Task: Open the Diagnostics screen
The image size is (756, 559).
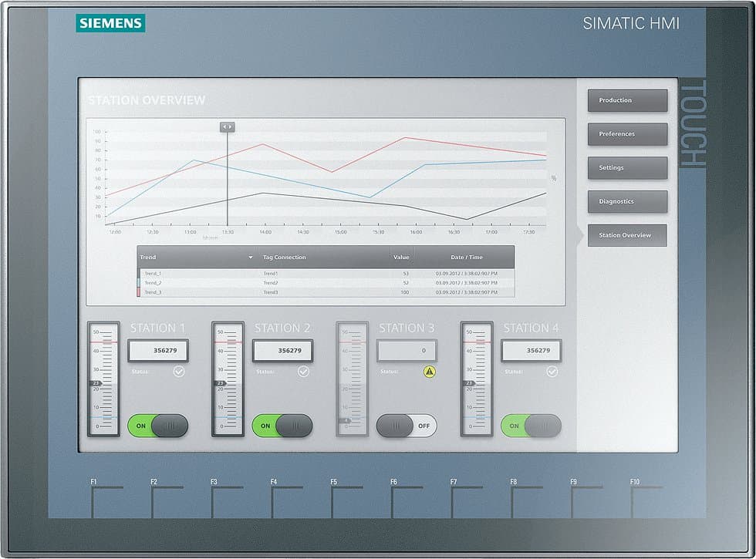Action: coord(627,201)
